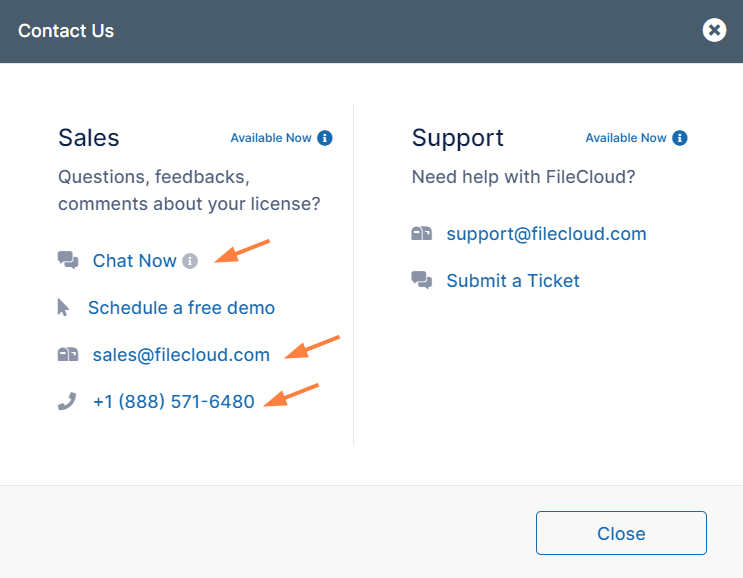Click the sales@filecloud.com email link
The height and width of the screenshot is (578, 743).
pyautogui.click(x=181, y=354)
